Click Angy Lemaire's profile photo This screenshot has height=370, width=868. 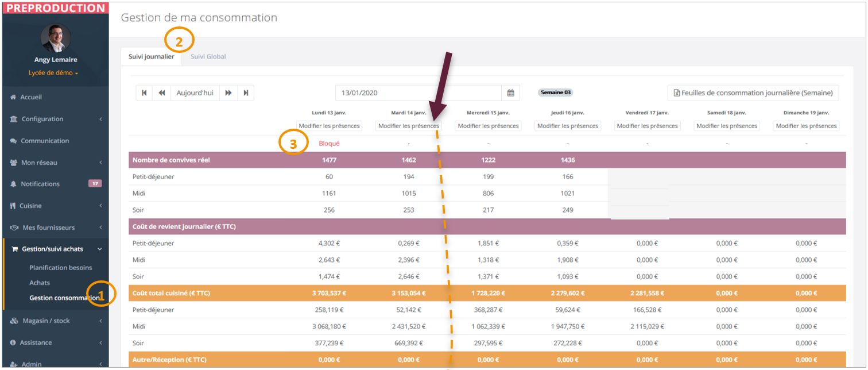56,38
